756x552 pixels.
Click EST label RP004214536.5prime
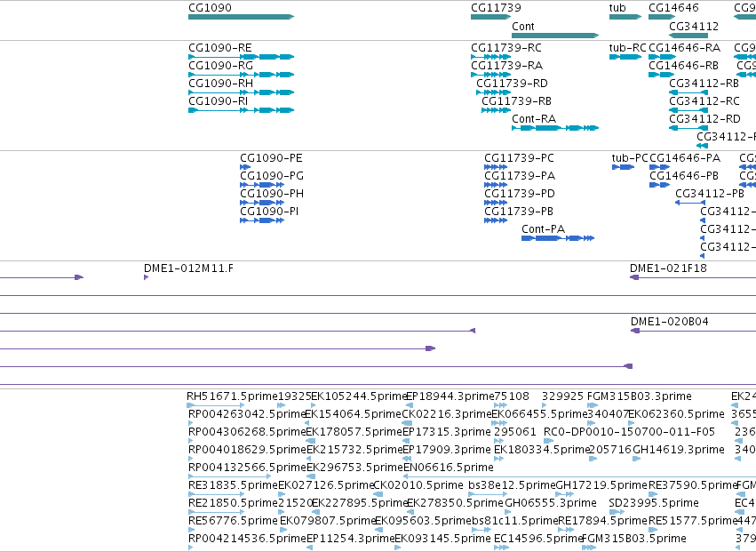click(247, 539)
